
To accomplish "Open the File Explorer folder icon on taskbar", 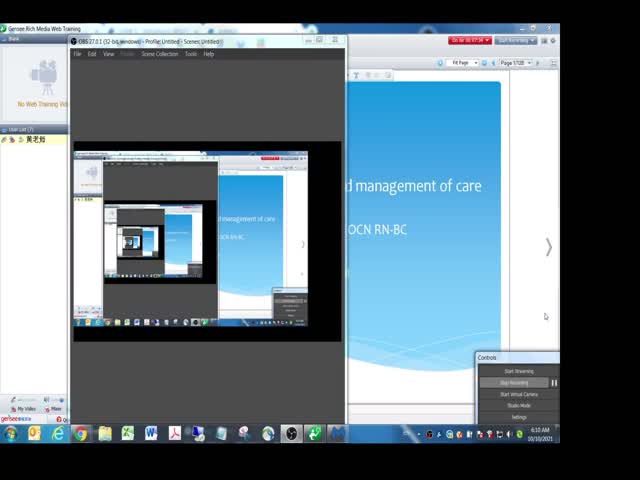I will (104, 433).
